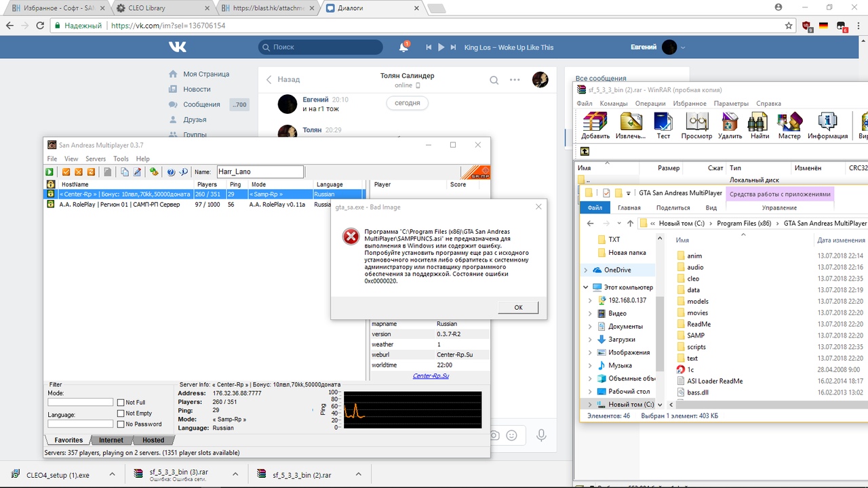Select the A.A. RolePlay server row
This screenshot has width=868, height=488.
[x=204, y=204]
